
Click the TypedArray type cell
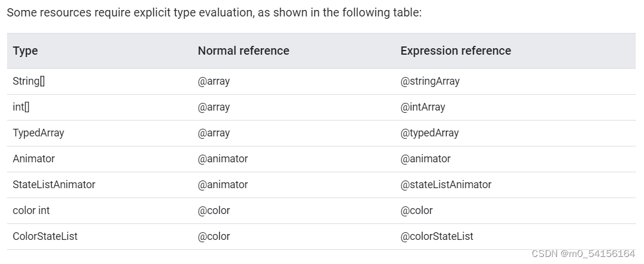(x=38, y=133)
